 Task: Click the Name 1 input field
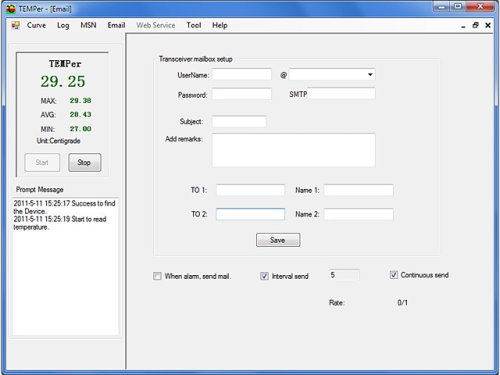click(359, 190)
